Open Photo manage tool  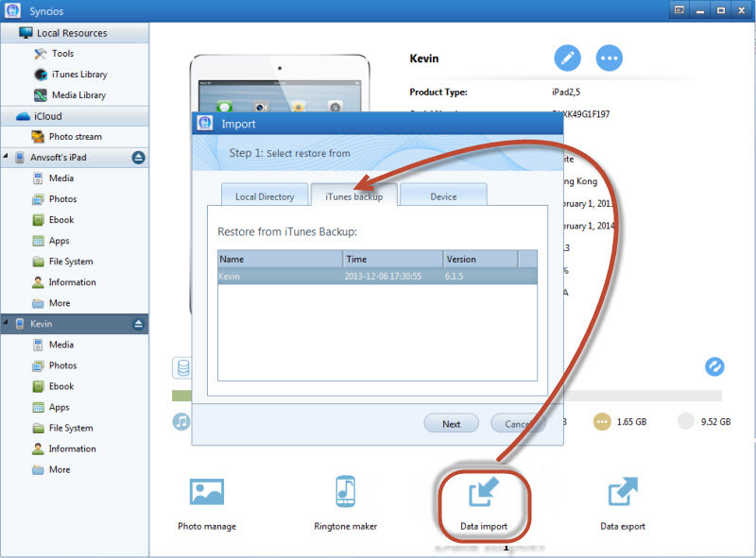tap(207, 504)
